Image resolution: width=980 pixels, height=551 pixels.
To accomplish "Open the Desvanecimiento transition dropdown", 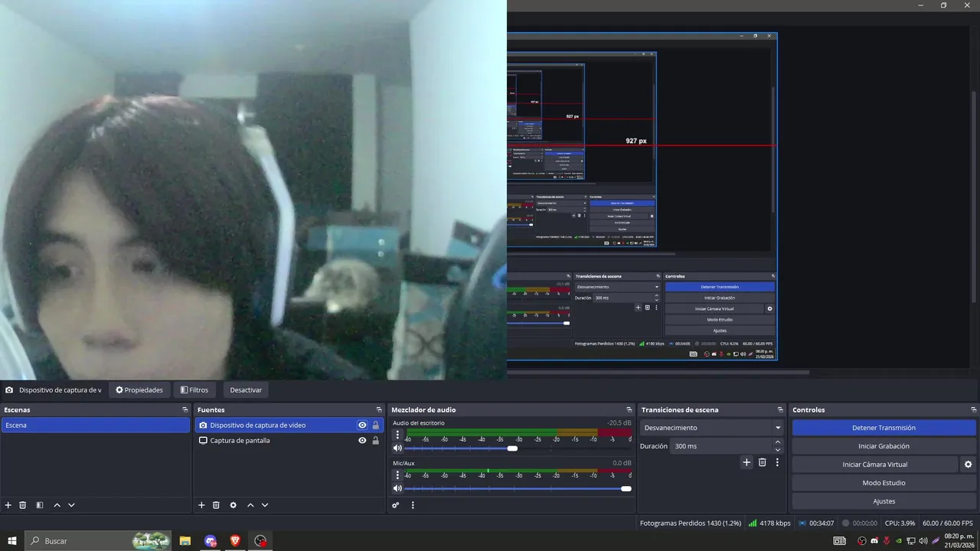I will (712, 428).
